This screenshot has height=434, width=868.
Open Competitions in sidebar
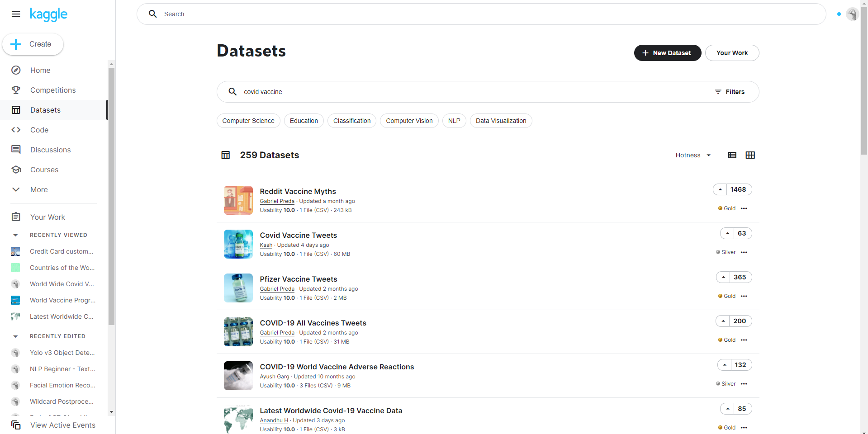[53, 90]
